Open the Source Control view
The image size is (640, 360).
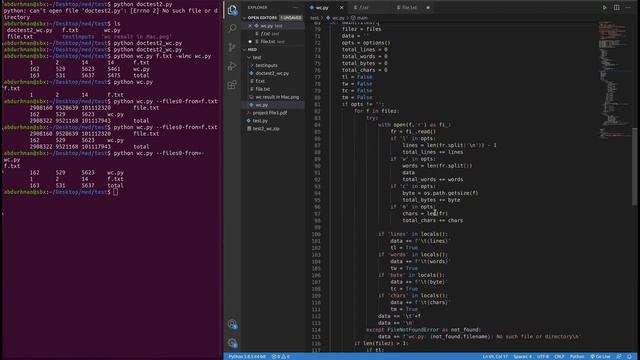pyautogui.click(x=232, y=47)
